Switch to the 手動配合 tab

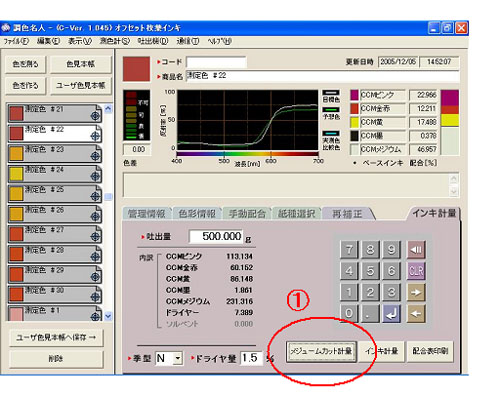pos(247,214)
